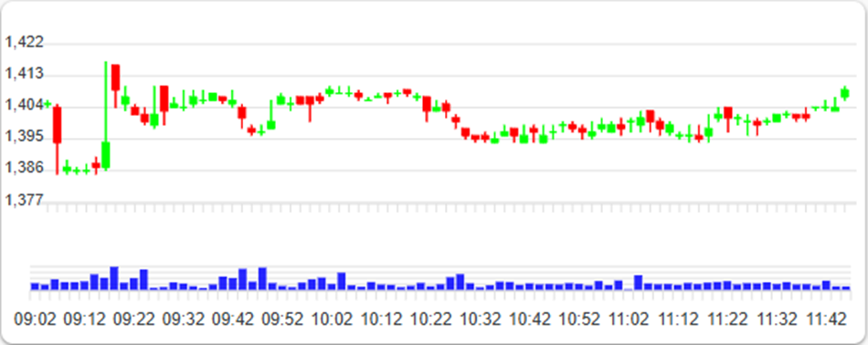This screenshot has width=868, height=345.
Task: Select the 1,413 price level label
Action: 24,74
